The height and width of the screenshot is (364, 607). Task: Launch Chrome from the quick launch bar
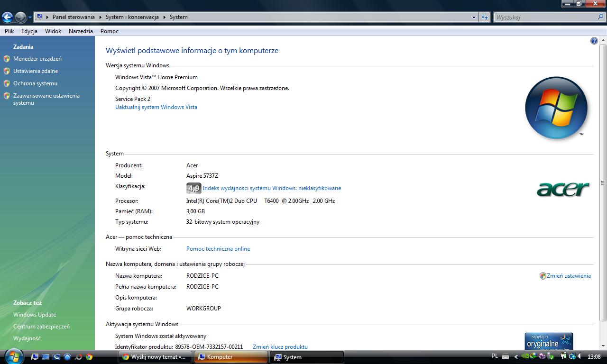click(89, 357)
